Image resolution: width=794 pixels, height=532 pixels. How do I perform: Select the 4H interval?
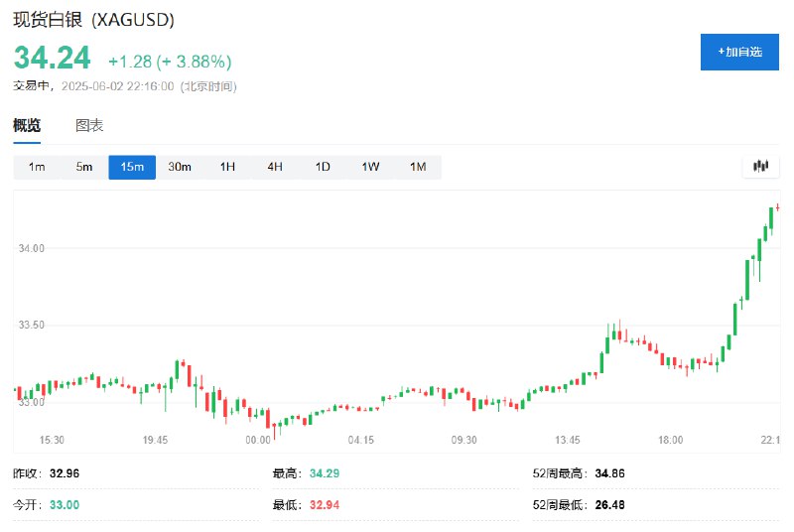pyautogui.click(x=275, y=167)
